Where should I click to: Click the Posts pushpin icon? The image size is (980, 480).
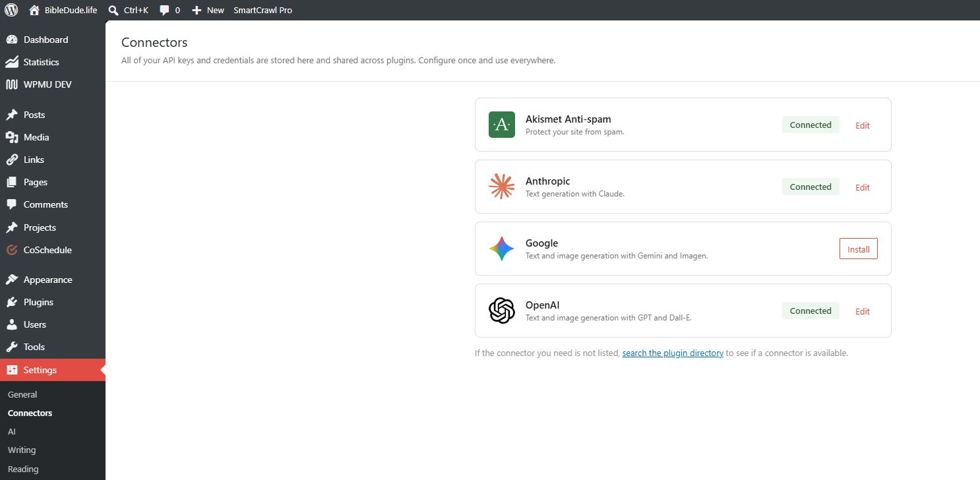(12, 115)
